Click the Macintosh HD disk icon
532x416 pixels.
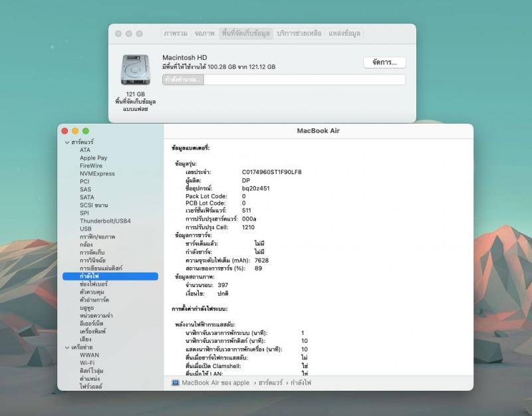point(136,70)
